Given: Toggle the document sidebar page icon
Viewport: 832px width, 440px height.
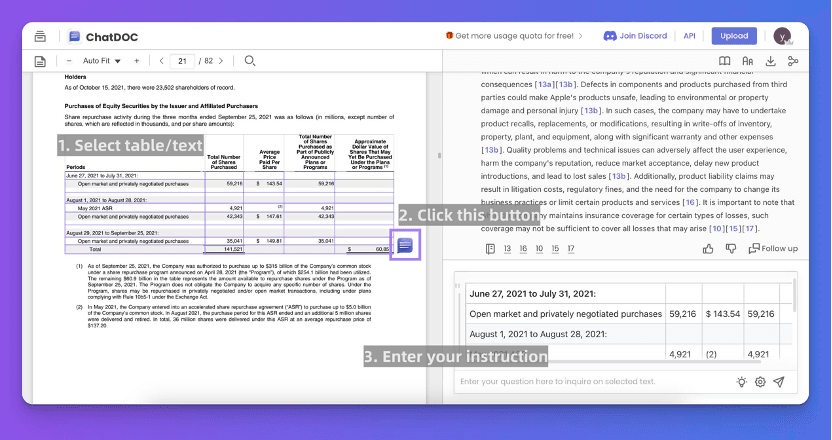Looking at the screenshot, I should click(40, 61).
